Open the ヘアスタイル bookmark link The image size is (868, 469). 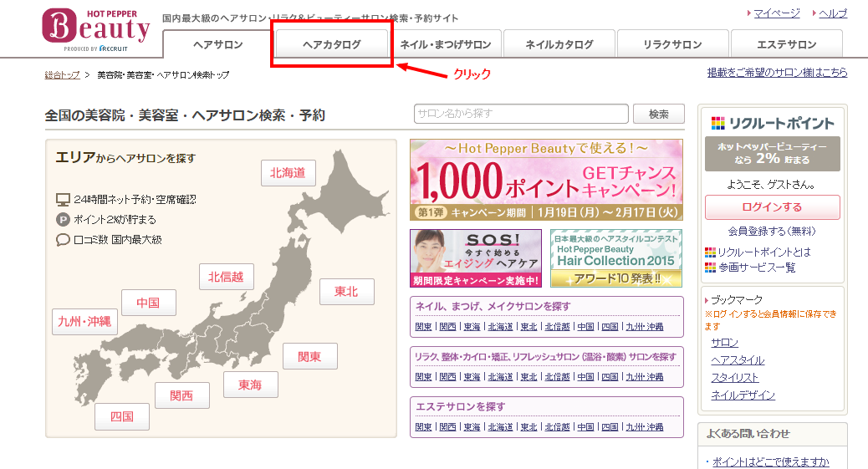738,360
